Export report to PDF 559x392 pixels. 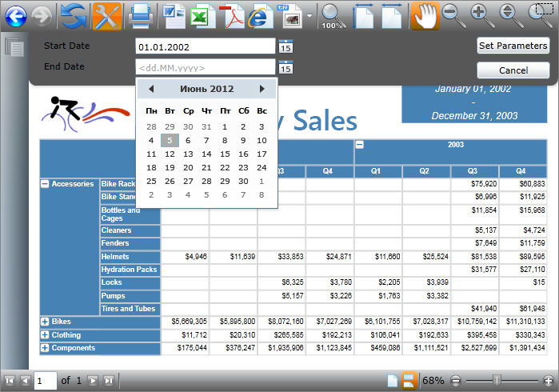pyautogui.click(x=231, y=15)
